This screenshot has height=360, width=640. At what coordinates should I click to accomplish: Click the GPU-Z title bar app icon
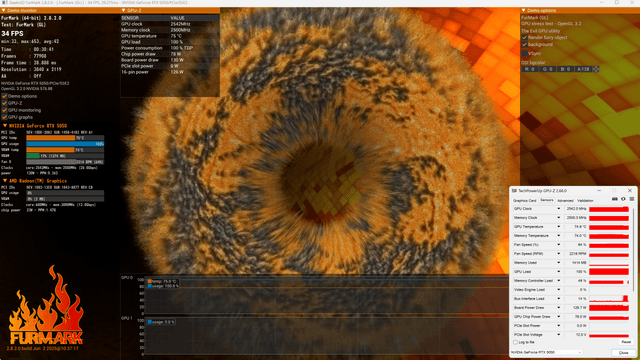click(x=514, y=191)
